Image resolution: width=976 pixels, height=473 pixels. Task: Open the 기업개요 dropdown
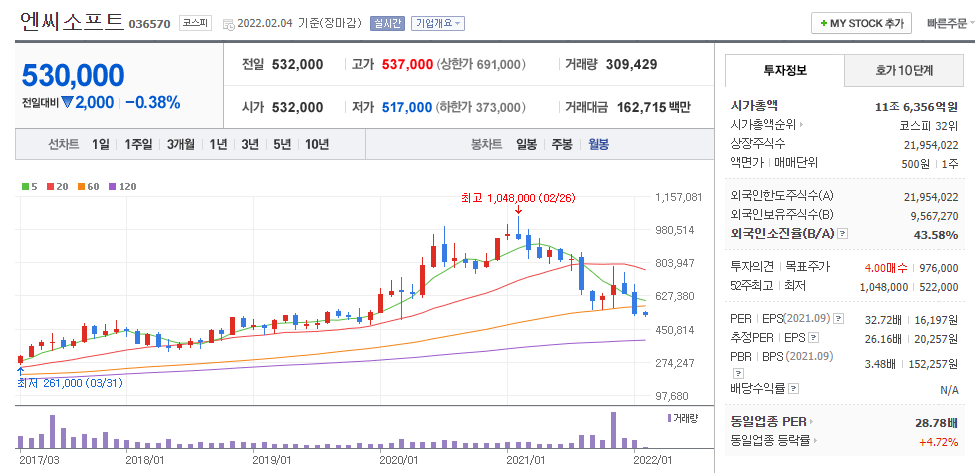(x=438, y=24)
